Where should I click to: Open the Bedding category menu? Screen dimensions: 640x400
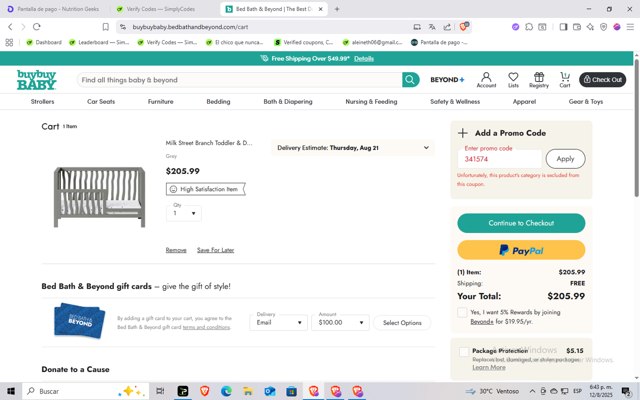tap(218, 102)
